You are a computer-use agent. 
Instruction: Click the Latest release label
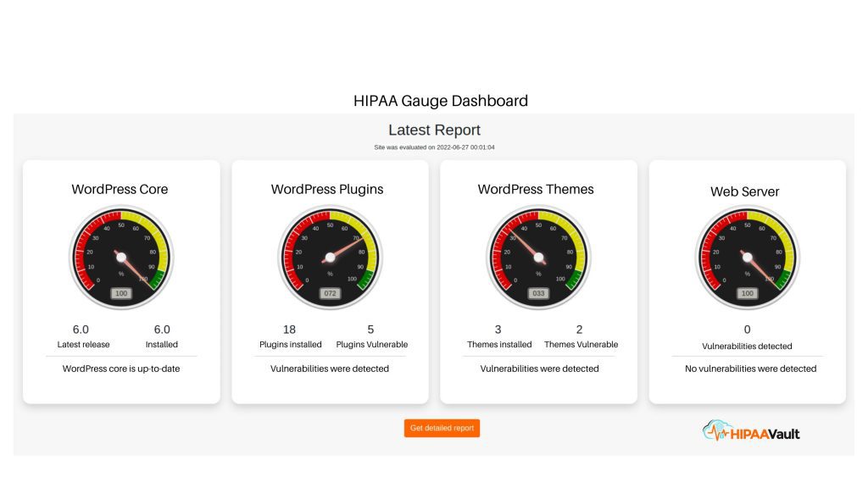click(x=84, y=344)
